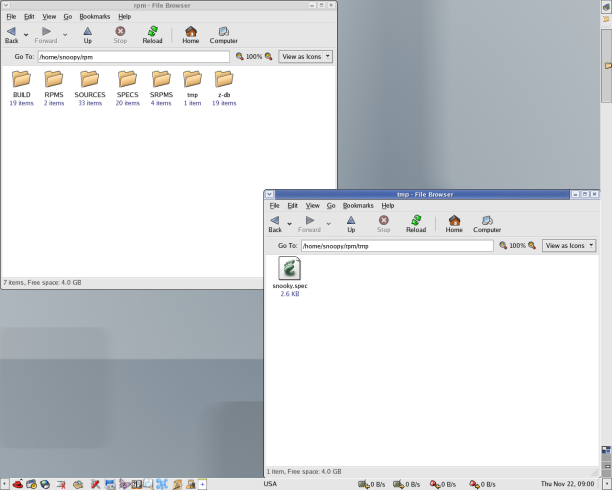Select the snooky.spec file
This screenshot has width=612, height=490.
point(290,268)
